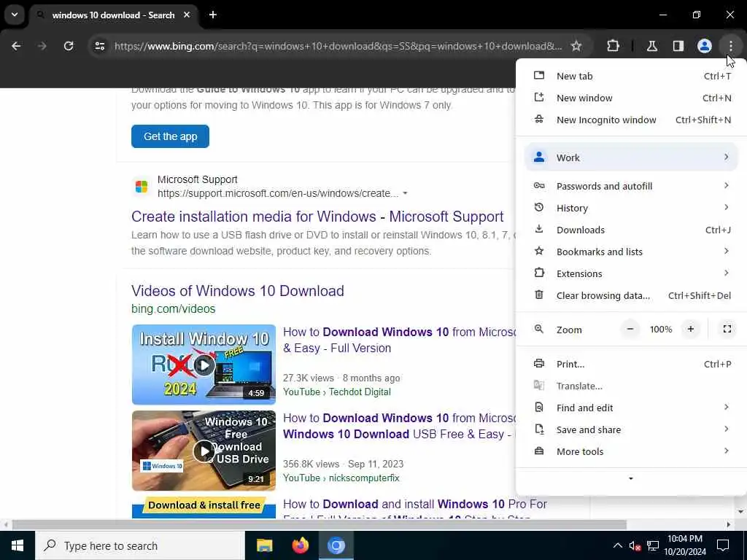Play the 'Install Window 10' 4:59 video thumbnail
This screenshot has height=560, width=747.
coord(204,365)
